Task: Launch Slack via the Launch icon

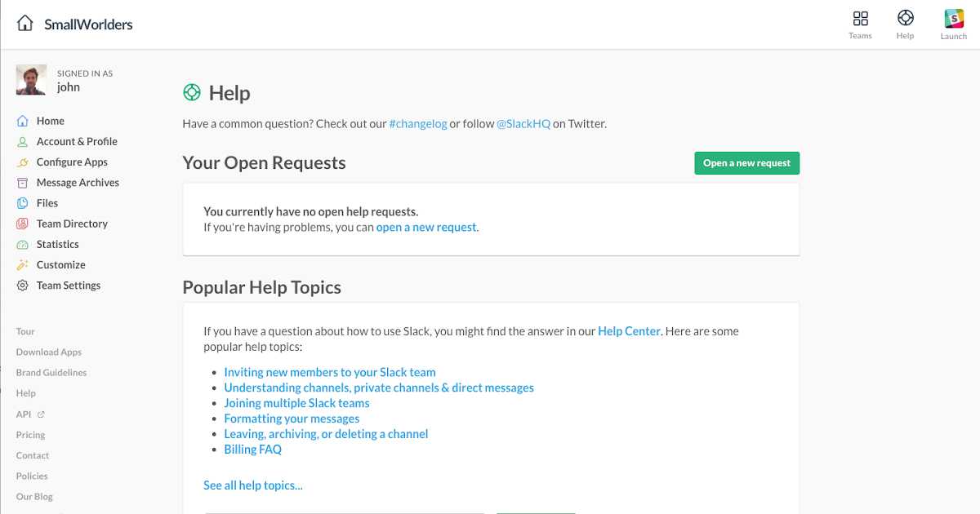Action: 954,19
